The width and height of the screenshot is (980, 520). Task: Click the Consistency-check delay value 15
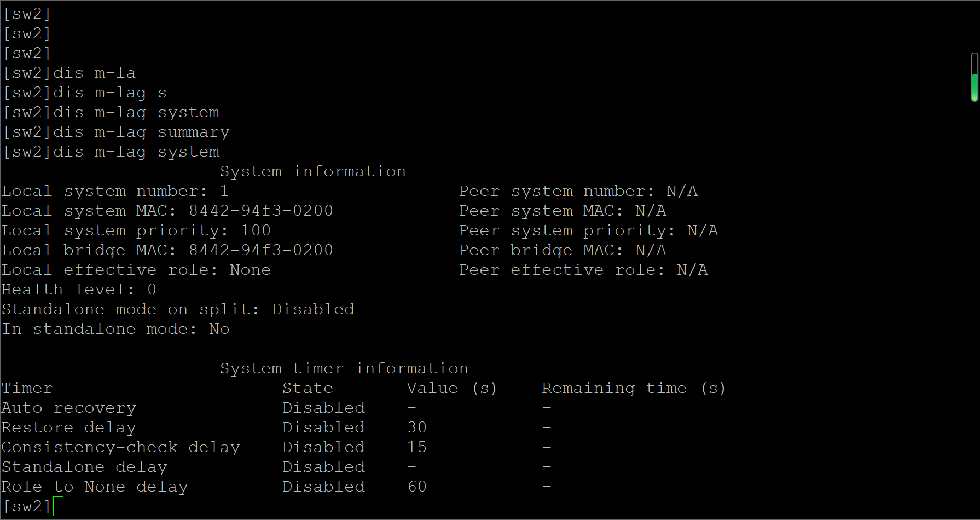pos(417,447)
